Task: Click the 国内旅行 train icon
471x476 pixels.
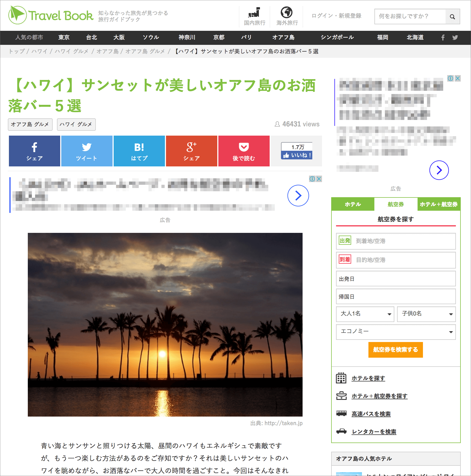Action: [254, 13]
